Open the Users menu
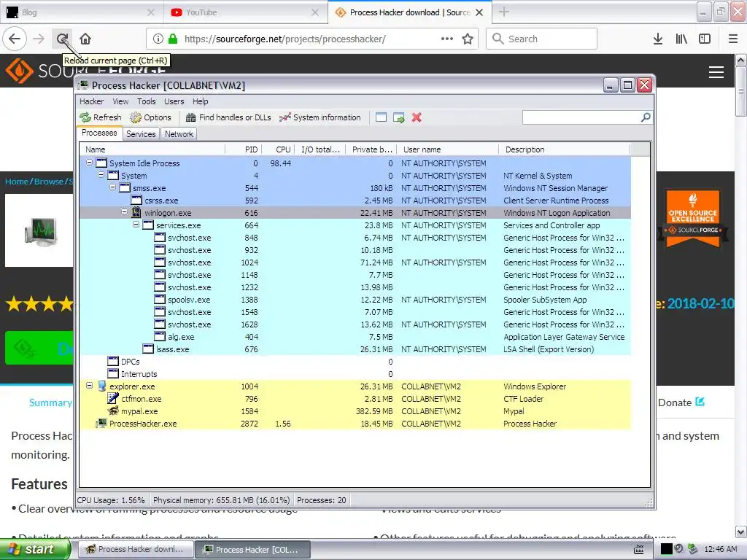Image resolution: width=747 pixels, height=560 pixels. pyautogui.click(x=174, y=101)
